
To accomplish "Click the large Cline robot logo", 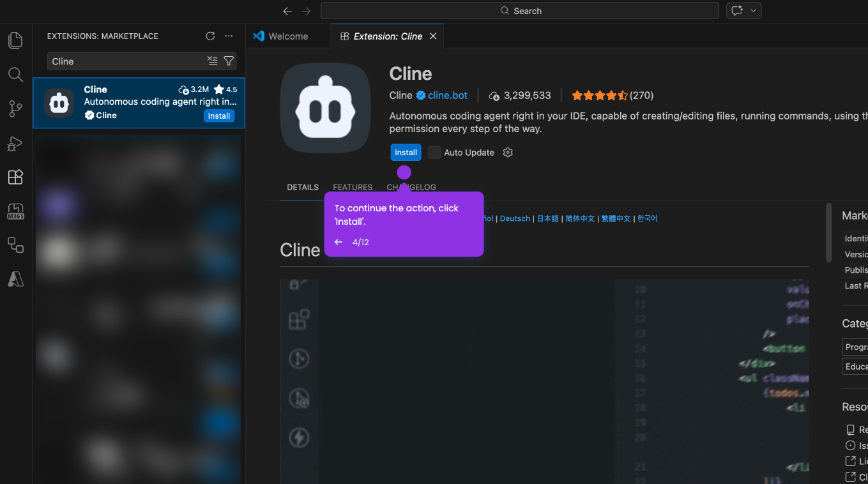I will click(x=326, y=108).
